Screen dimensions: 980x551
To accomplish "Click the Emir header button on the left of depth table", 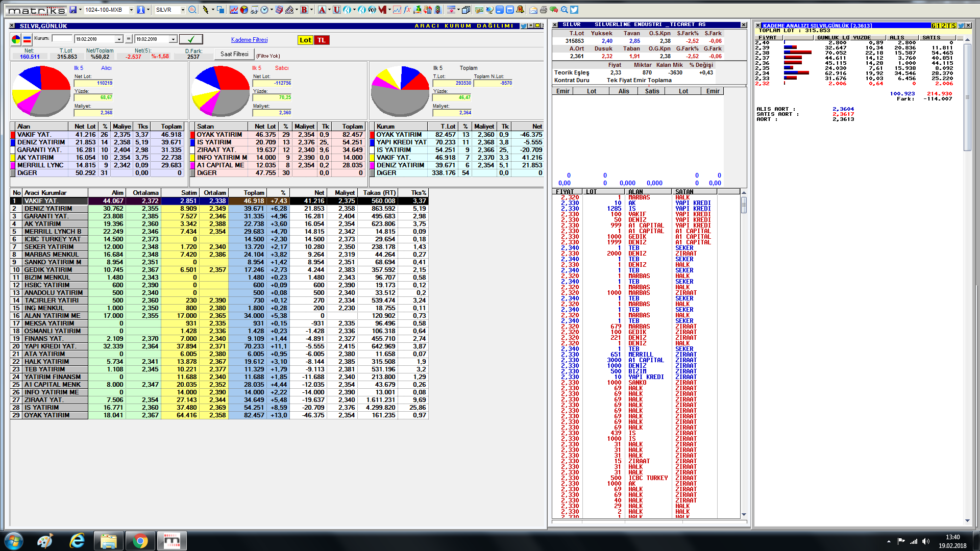I will 562,91.
